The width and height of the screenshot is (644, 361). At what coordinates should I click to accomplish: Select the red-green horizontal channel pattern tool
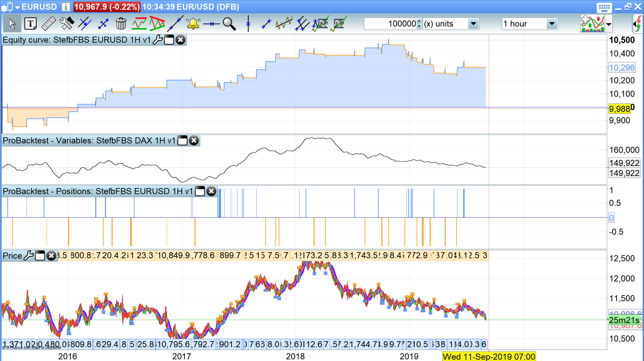139,24
